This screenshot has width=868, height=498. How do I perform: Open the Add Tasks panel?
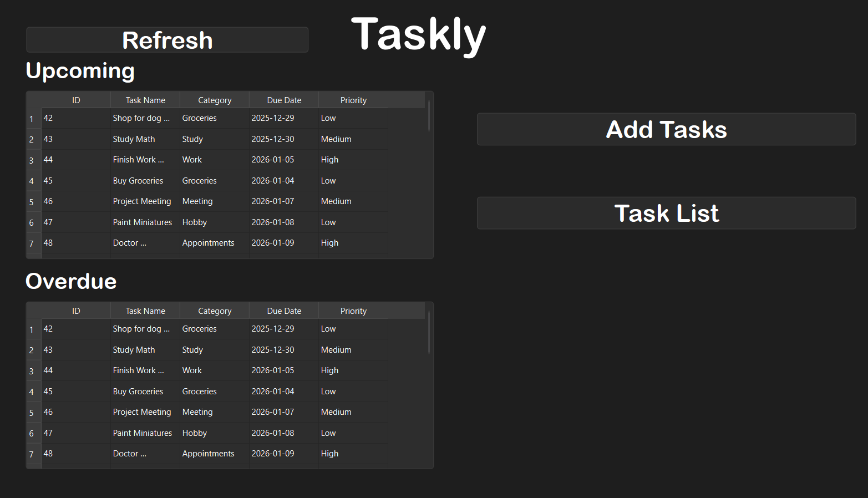[666, 129]
